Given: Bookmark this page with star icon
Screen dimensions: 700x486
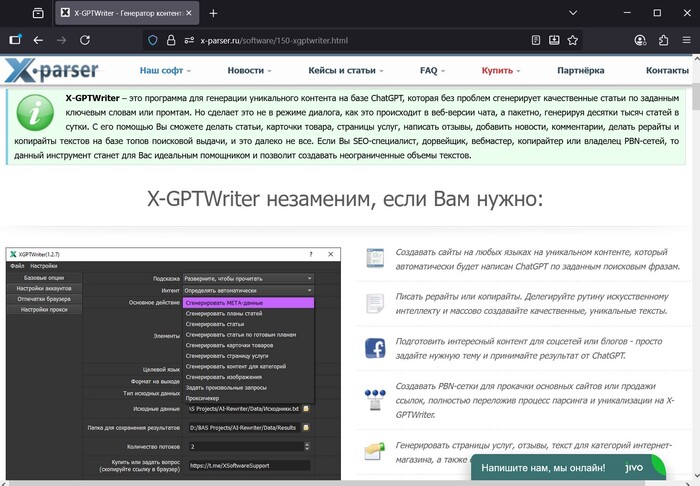Looking at the screenshot, I should 573,40.
